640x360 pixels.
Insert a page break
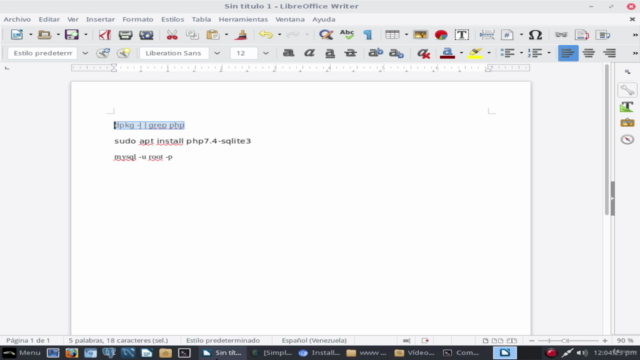tap(487, 35)
